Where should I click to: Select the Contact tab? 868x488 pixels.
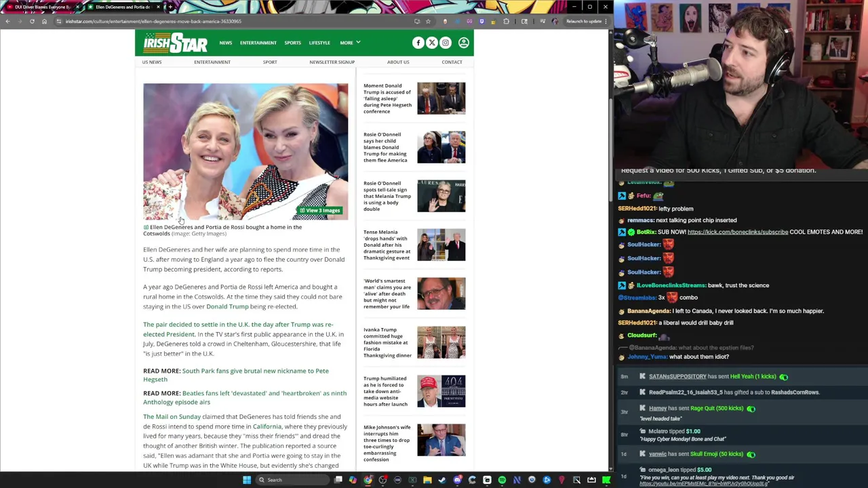pyautogui.click(x=452, y=62)
